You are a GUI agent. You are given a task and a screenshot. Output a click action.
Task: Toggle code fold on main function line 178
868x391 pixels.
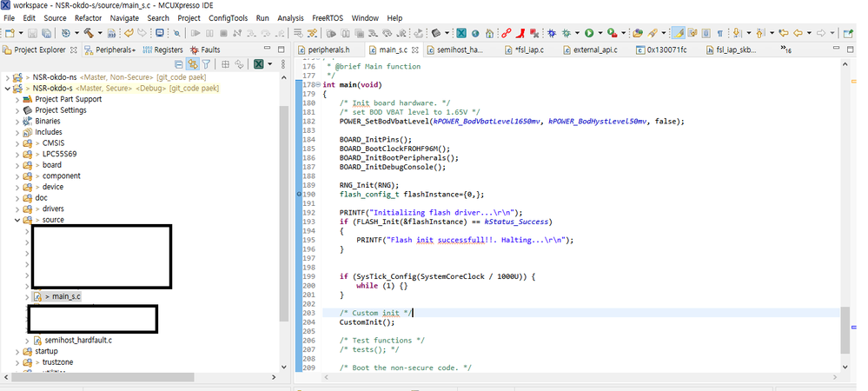[x=318, y=85]
